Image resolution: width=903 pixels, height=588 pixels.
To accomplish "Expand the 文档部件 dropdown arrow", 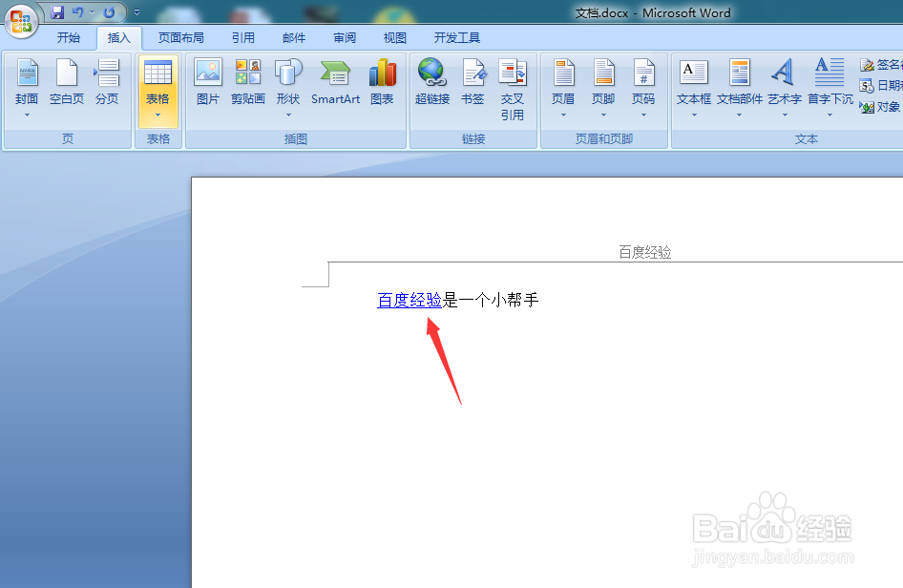I will [x=740, y=115].
